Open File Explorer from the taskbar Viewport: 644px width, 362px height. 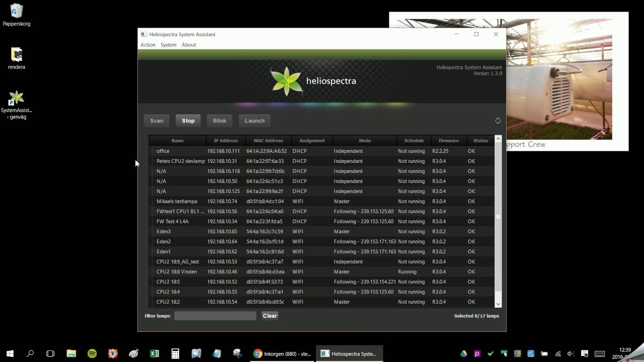point(71,353)
